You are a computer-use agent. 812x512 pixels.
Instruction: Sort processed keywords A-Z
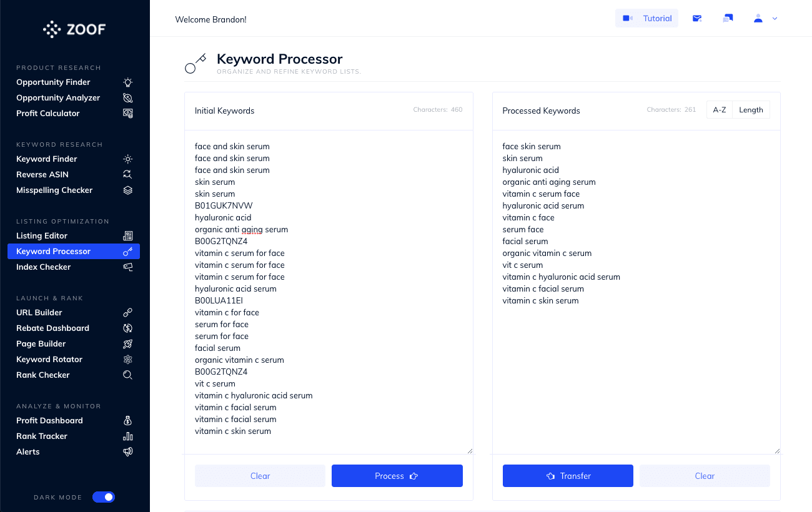coord(720,110)
